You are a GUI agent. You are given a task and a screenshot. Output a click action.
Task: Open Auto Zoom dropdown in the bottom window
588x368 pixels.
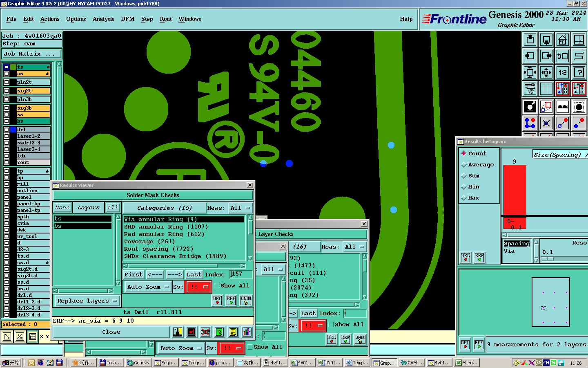[181, 348]
